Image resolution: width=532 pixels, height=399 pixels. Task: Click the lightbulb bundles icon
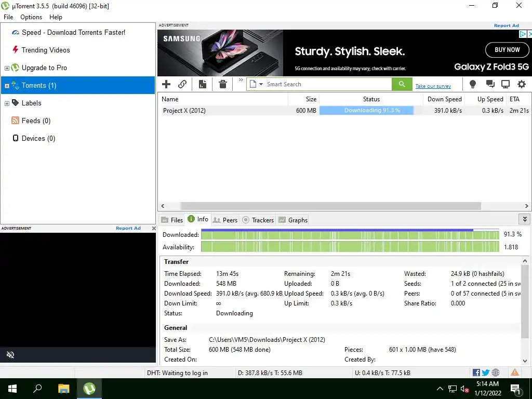coord(472,84)
